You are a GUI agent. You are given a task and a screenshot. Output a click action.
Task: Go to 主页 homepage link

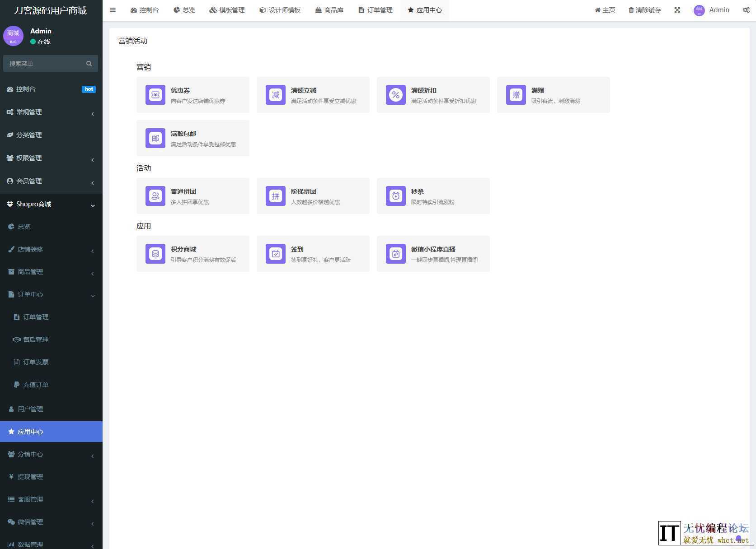(605, 9)
